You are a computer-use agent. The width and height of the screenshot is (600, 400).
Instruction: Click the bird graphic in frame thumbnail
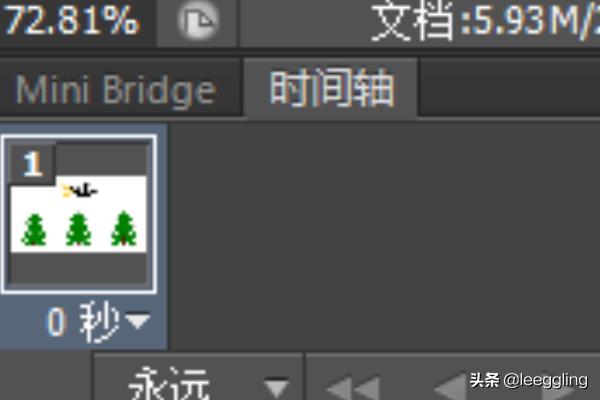pos(80,190)
